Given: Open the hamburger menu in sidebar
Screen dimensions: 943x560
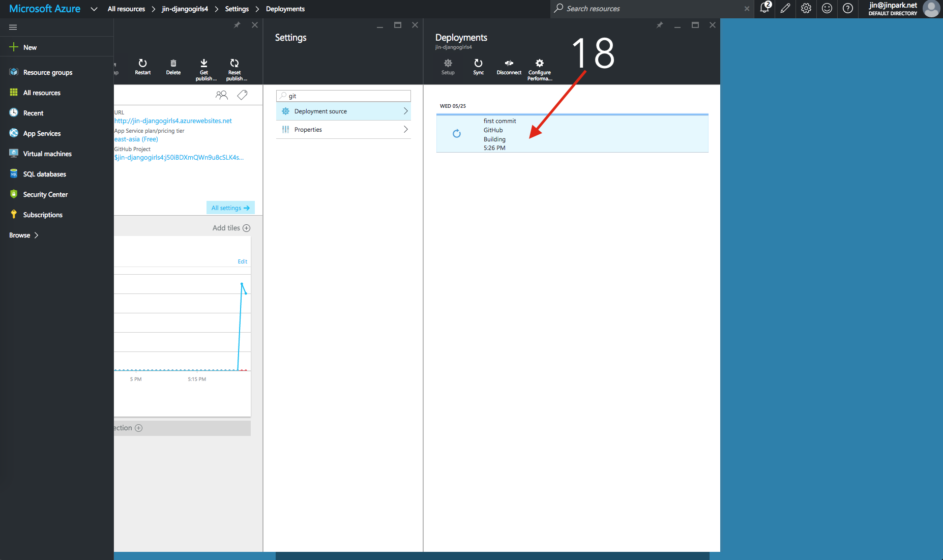Looking at the screenshot, I should [13, 27].
